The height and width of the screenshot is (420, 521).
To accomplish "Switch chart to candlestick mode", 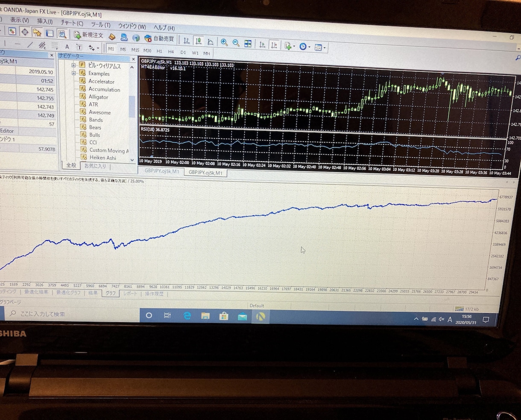I will coord(198,41).
